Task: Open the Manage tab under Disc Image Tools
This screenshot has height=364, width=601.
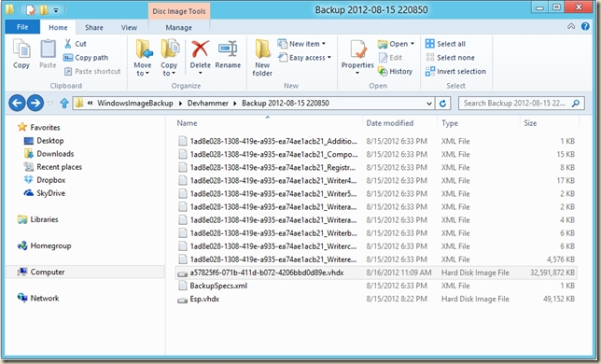Action: 178,28
